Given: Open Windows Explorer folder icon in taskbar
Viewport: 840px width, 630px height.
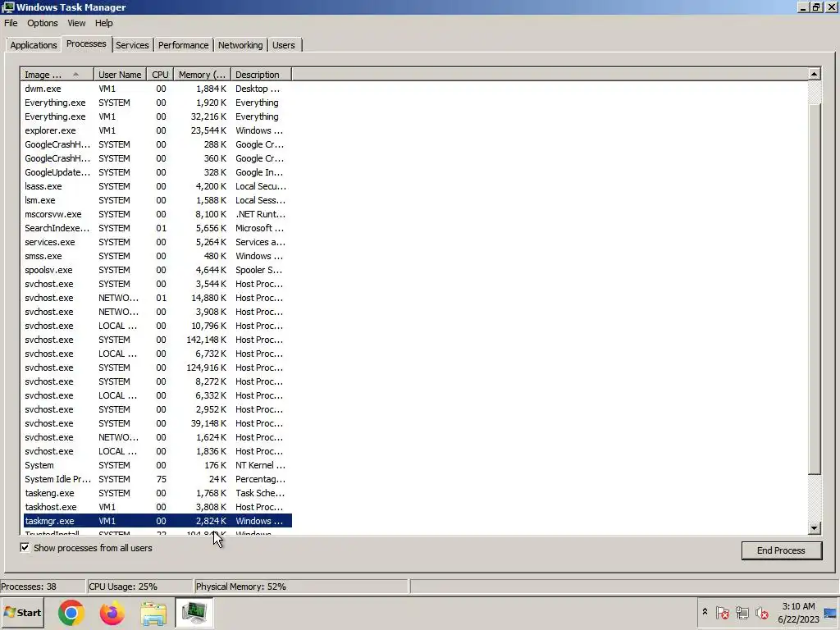Looking at the screenshot, I should (x=153, y=613).
